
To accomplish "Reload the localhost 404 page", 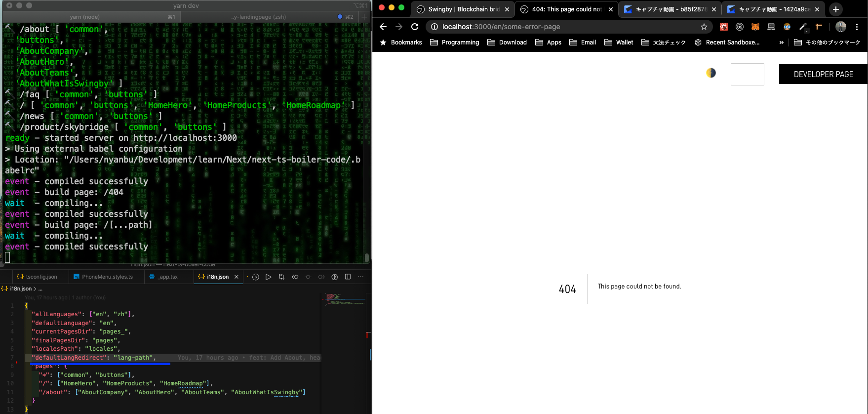I will [415, 27].
